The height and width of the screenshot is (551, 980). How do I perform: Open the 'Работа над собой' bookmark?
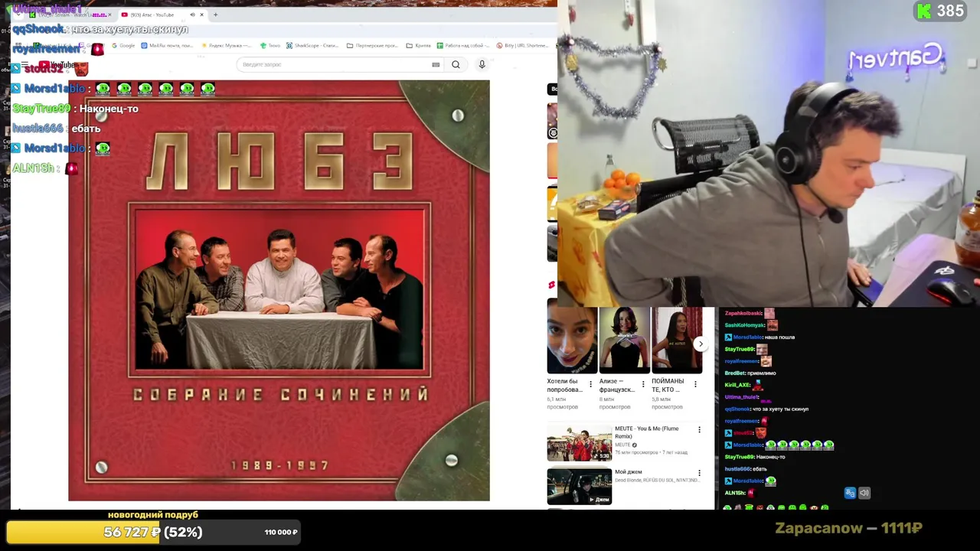pyautogui.click(x=463, y=45)
